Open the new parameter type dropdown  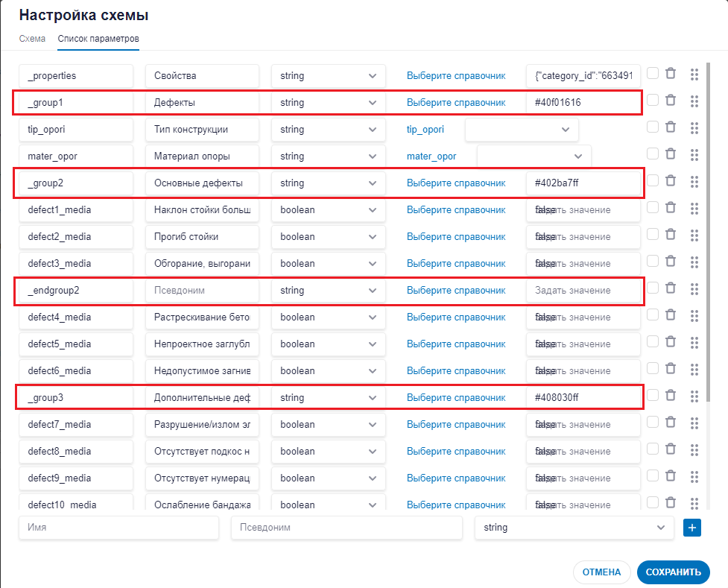tap(574, 528)
